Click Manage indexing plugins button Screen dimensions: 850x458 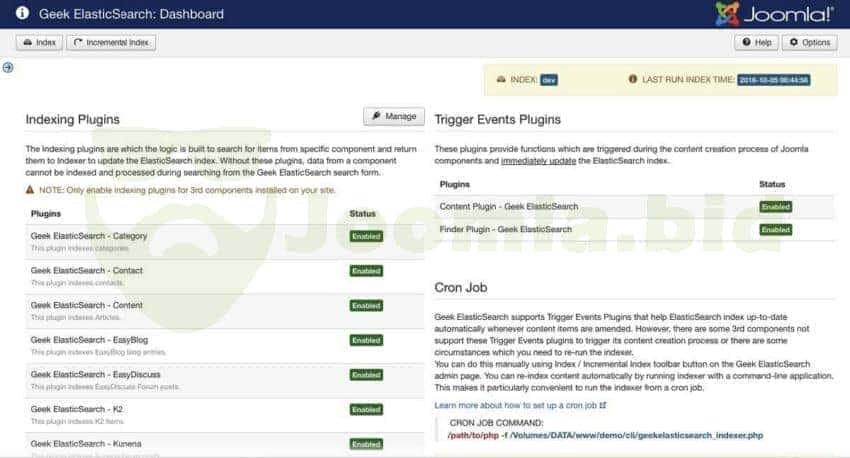coord(394,116)
